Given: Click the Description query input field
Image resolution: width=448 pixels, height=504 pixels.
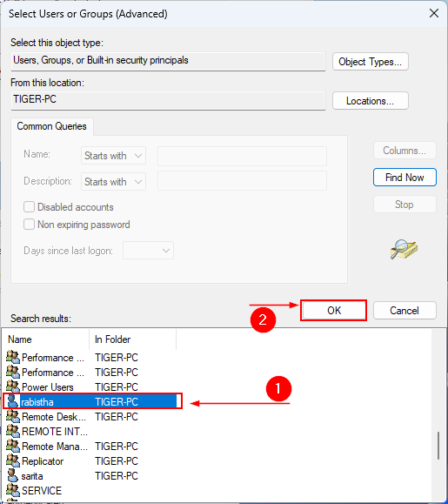Looking at the screenshot, I should [x=242, y=181].
